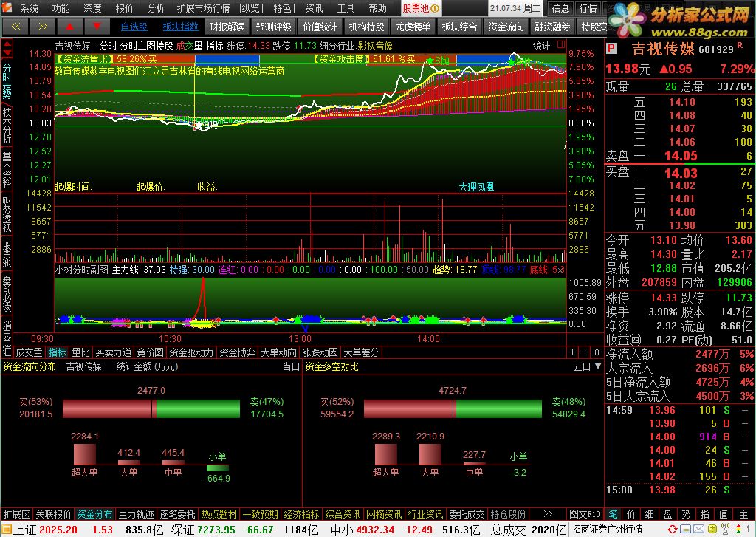Open the 图文F10 tab

585,514
